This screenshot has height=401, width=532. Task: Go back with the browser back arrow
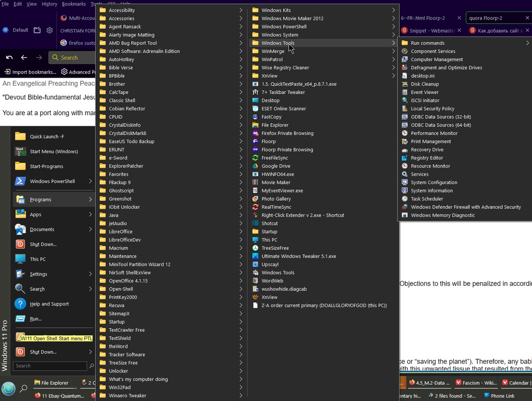pyautogui.click(x=24, y=58)
